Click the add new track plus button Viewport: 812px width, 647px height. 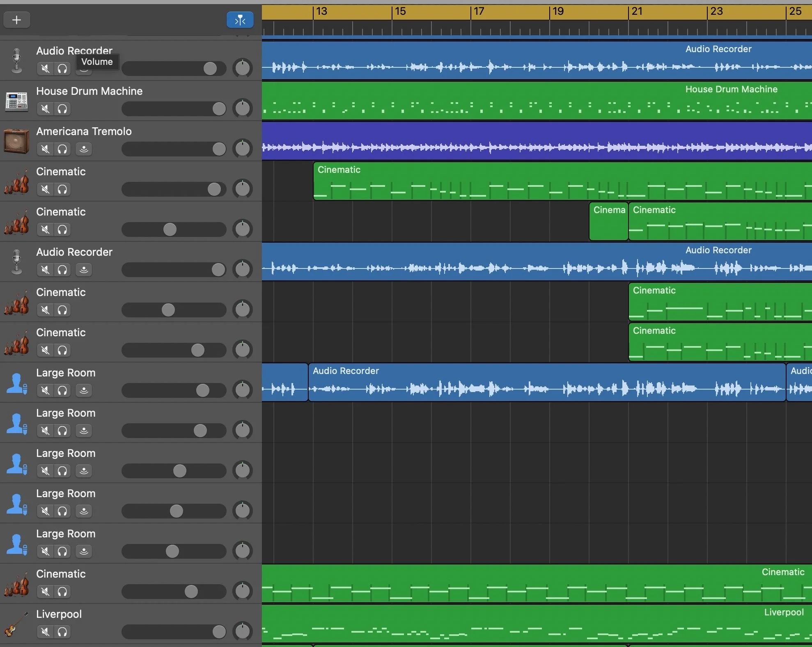pos(16,20)
